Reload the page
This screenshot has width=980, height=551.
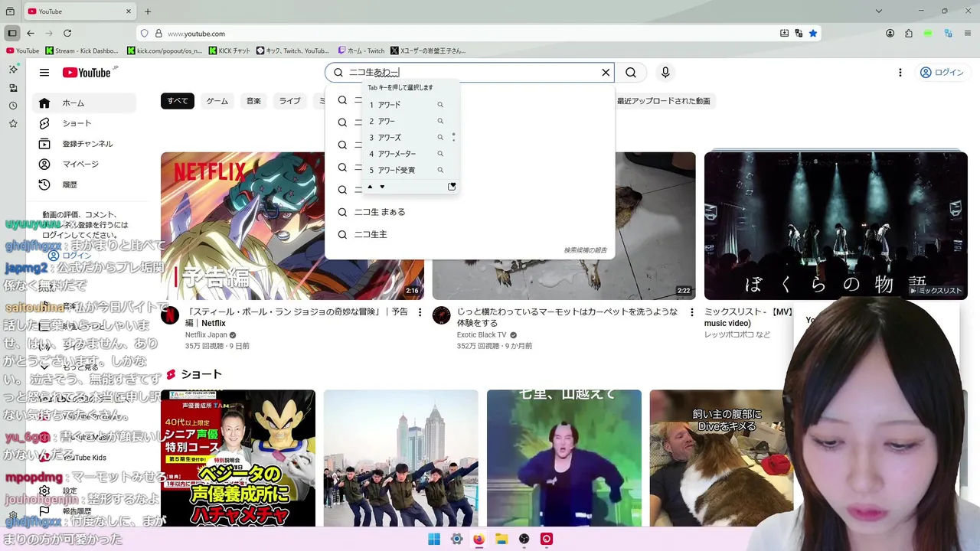67,34
